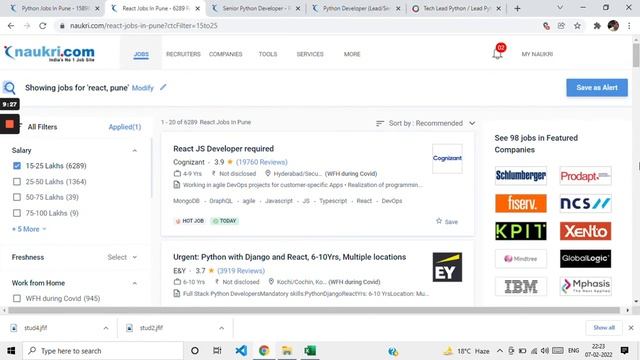Open stud2.jfif download options chevron
Image resolution: width=640 pixels, height=360 pixels.
(x=221, y=328)
